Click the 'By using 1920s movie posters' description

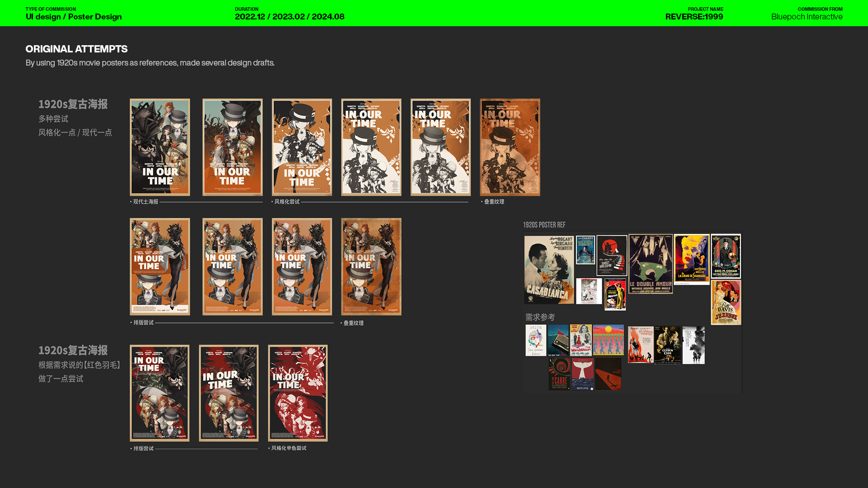[150, 63]
